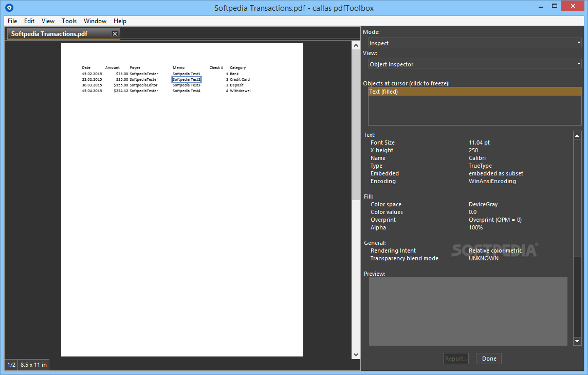Click the Overprint (OPM = 0) value
This screenshot has height=375, width=588.
pos(495,220)
